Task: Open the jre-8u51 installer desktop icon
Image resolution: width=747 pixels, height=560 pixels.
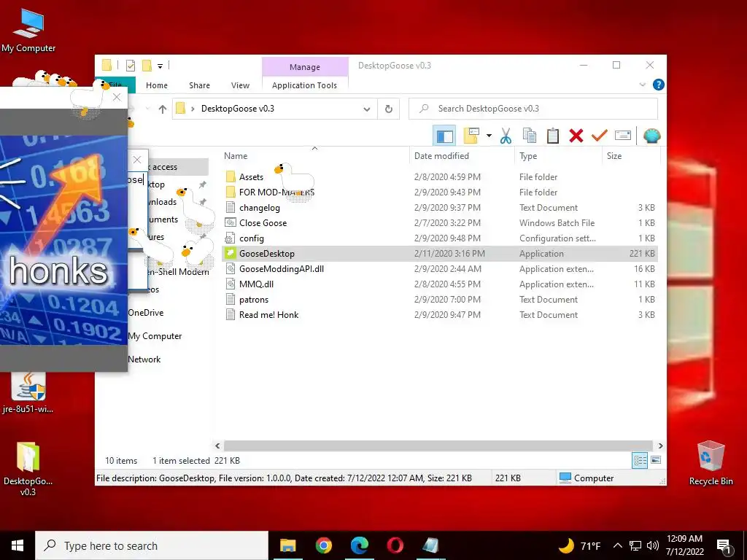Action: pos(28,393)
